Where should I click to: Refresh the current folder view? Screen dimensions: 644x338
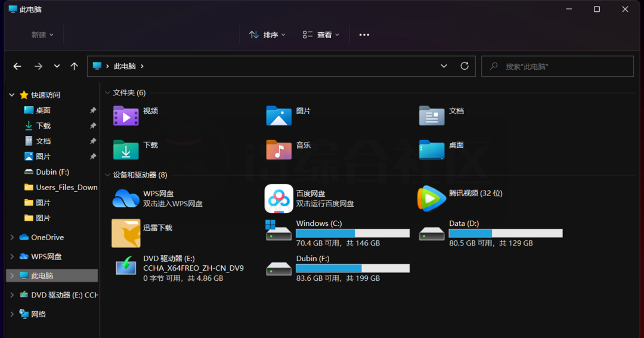(x=465, y=66)
